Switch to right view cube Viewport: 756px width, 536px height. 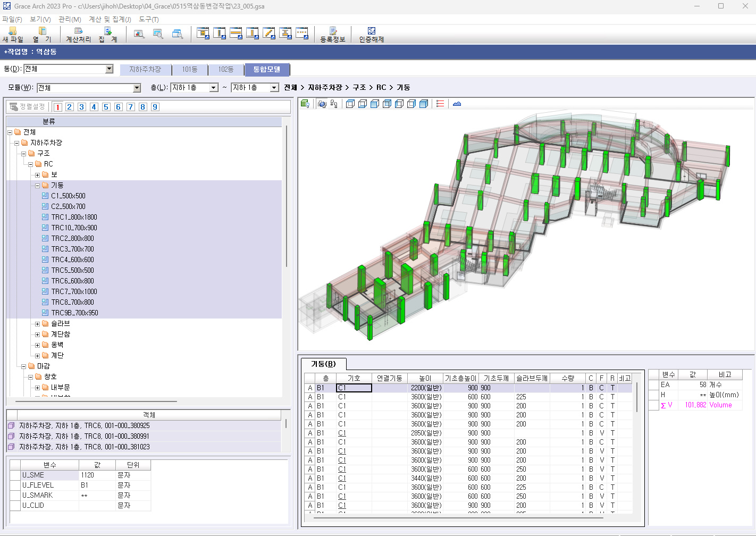pyautogui.click(x=411, y=104)
